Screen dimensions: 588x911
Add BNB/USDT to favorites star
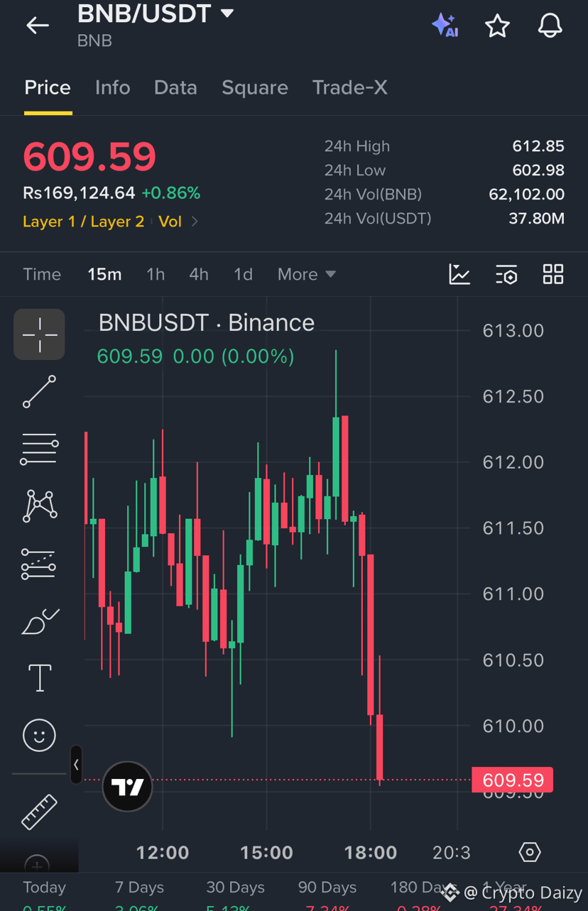point(497,26)
